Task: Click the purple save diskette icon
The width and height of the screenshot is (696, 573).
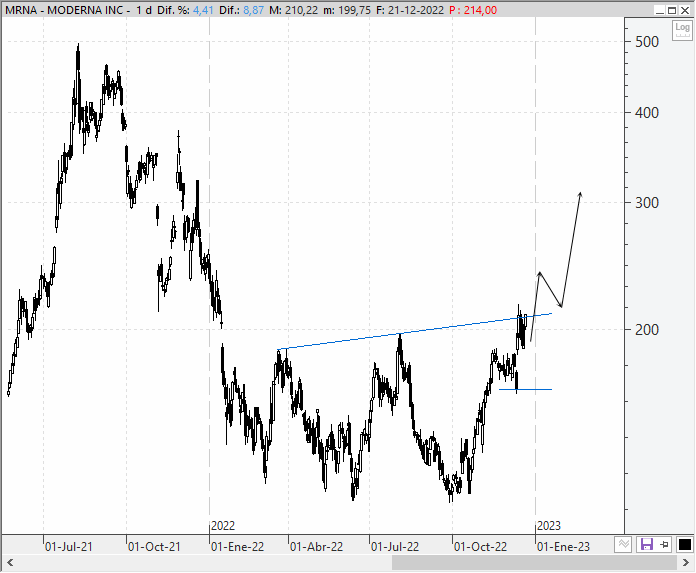Action: pos(646,544)
